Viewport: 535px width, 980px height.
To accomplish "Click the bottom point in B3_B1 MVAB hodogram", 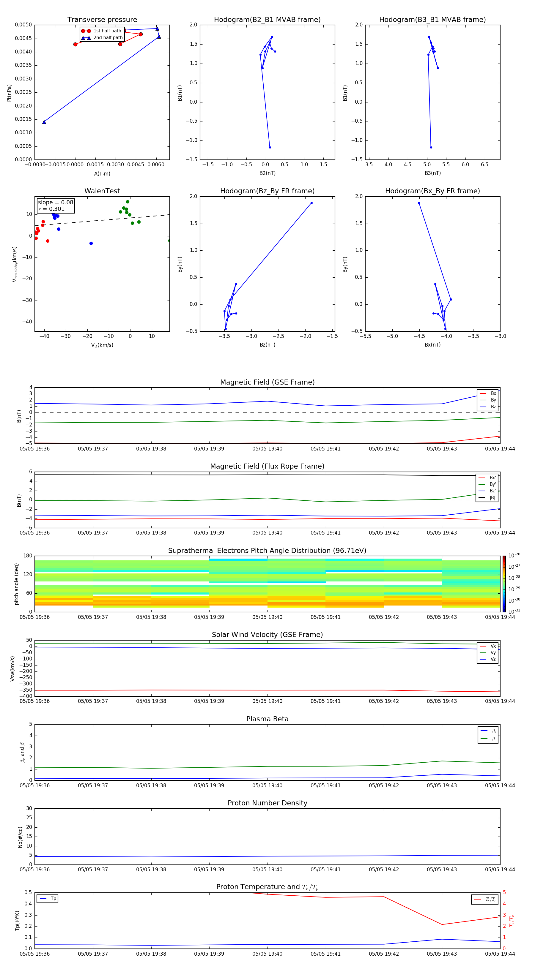I will point(431,148).
